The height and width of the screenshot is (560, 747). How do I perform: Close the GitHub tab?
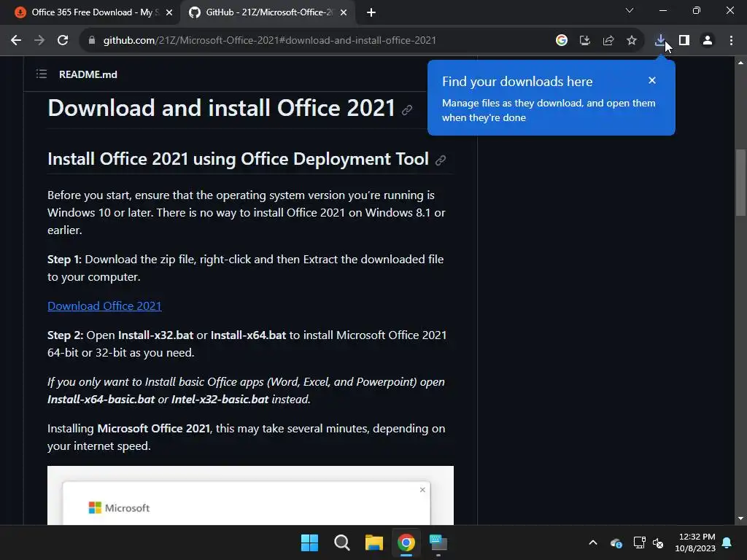tap(344, 12)
